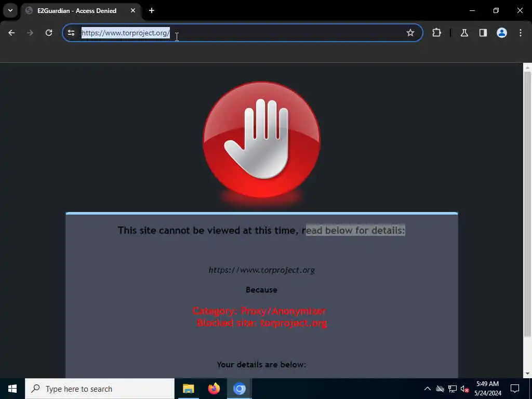This screenshot has height=399, width=532.
Task: Close the E2Guardian - Access Denied tab
Action: click(133, 10)
